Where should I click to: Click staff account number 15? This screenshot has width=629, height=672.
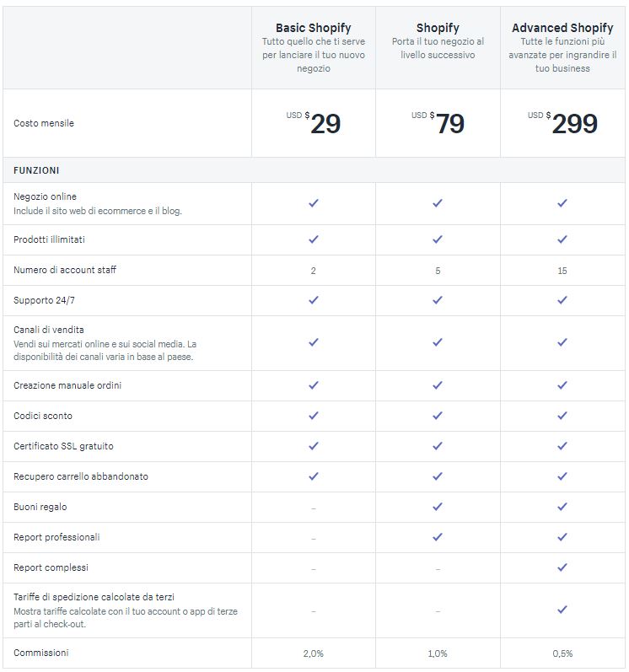pos(562,271)
